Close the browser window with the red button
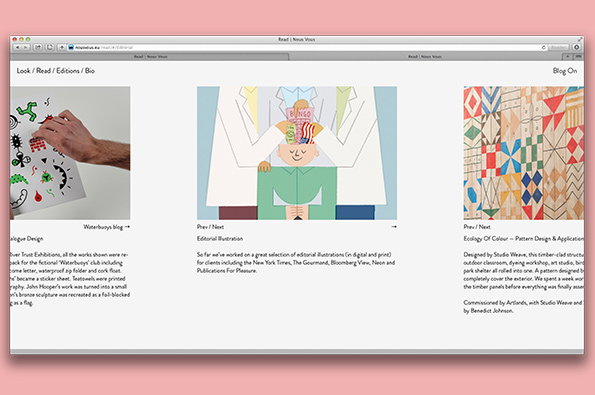Screen dimensions: 595x395 coord(15,39)
